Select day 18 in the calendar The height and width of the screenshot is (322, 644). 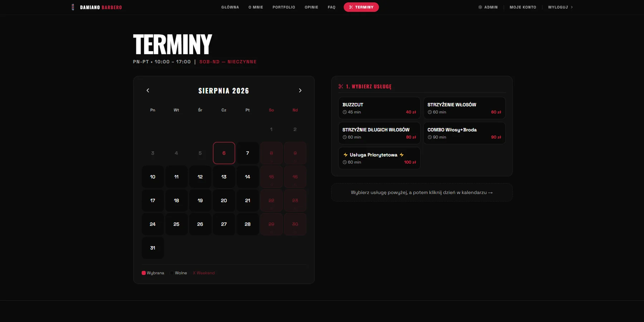[176, 200]
